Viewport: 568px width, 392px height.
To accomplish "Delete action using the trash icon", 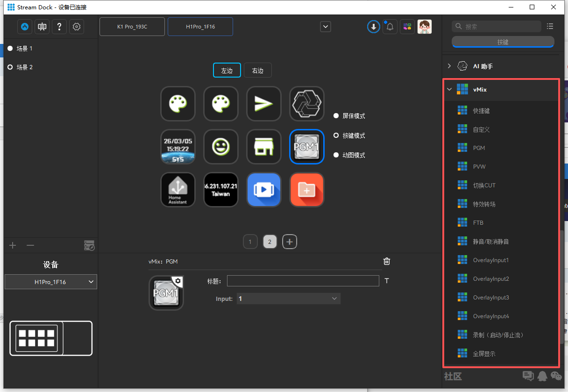I will click(x=386, y=261).
